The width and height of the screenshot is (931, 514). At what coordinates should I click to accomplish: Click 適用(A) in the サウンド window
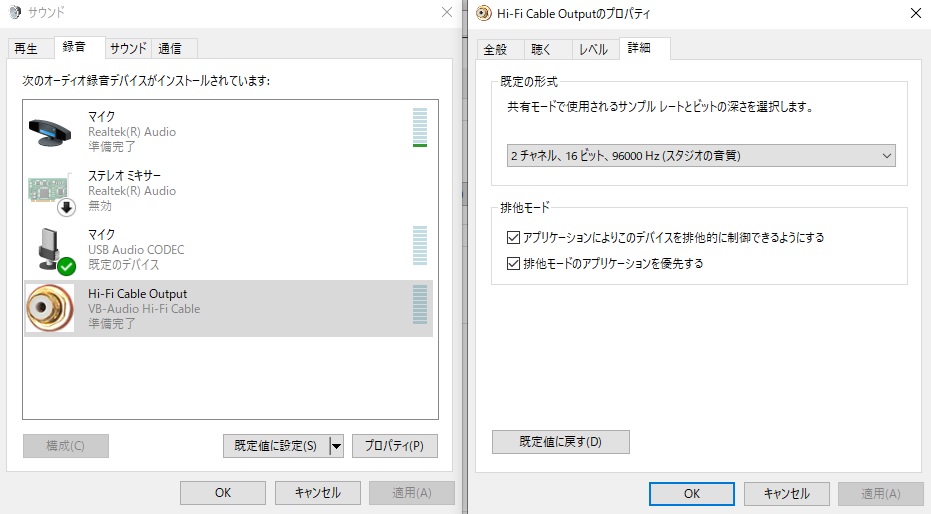click(x=412, y=493)
